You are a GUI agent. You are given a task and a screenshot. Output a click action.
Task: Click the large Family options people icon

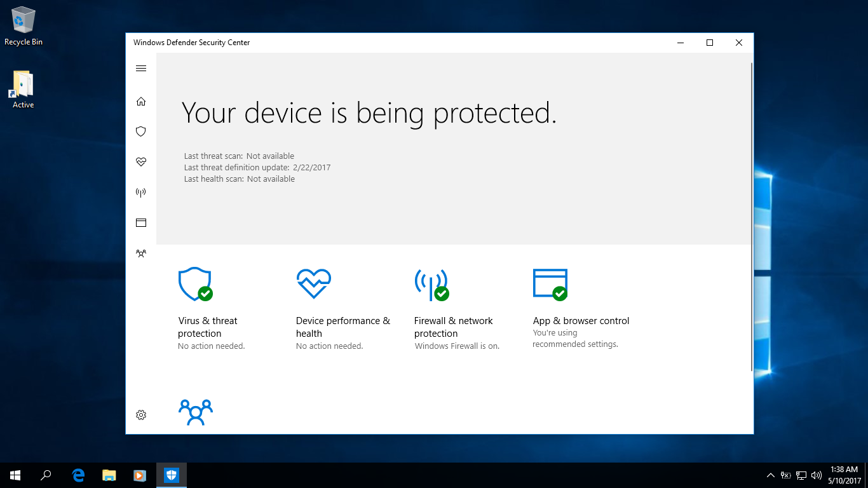coord(196,412)
